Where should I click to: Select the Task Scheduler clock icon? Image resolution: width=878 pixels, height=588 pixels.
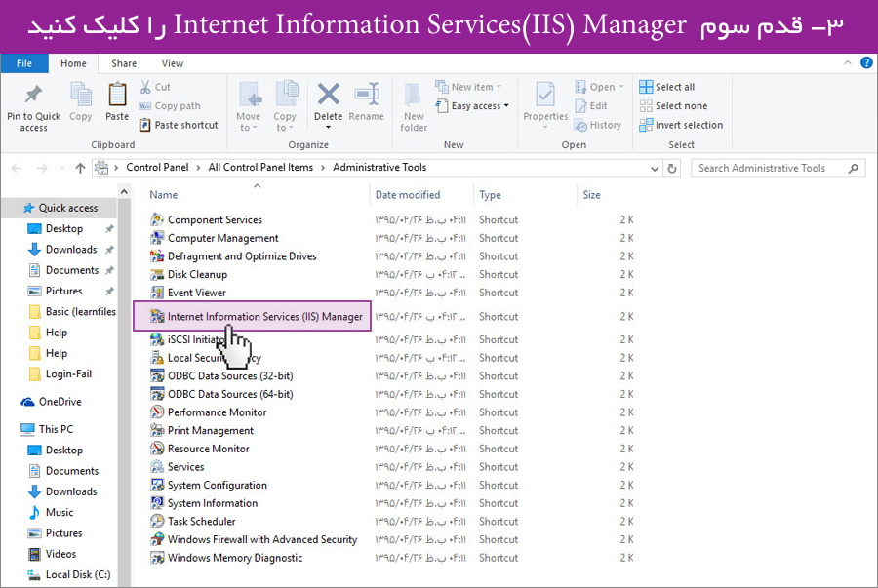coord(157,521)
